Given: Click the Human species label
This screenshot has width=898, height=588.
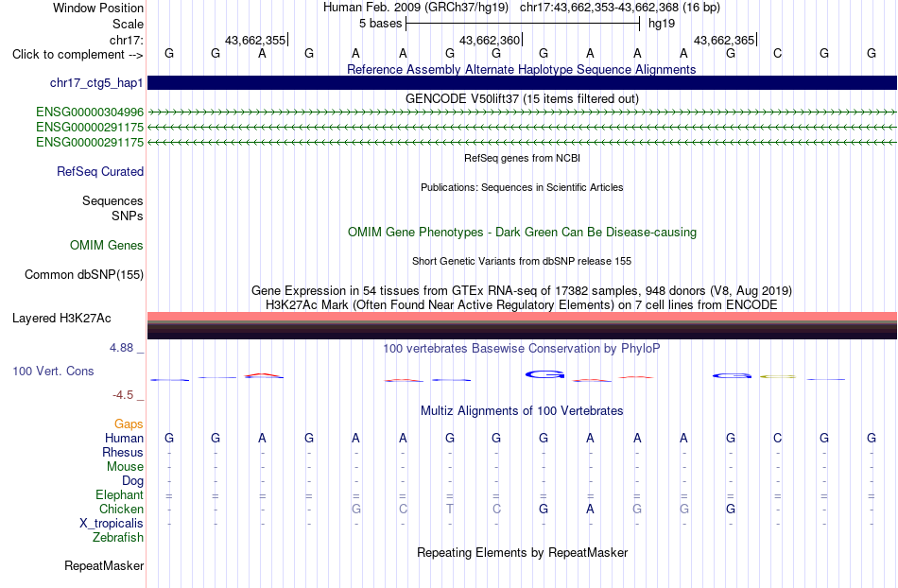Looking at the screenshot, I should coord(124,439).
